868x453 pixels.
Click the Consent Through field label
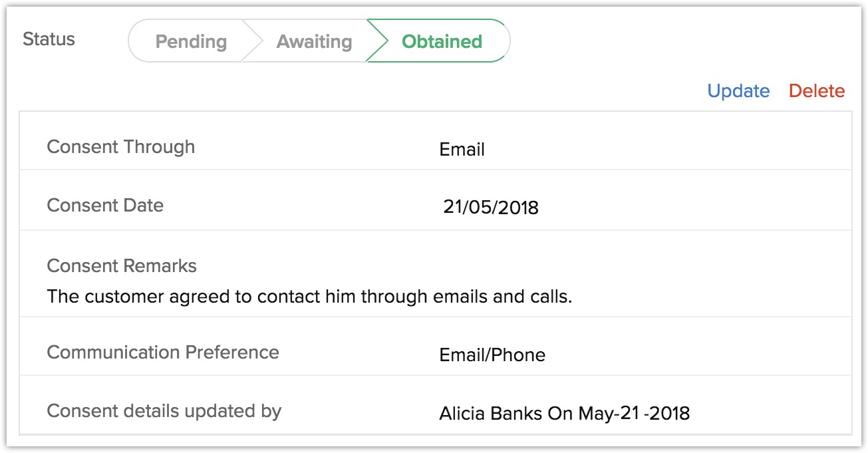pyautogui.click(x=121, y=147)
